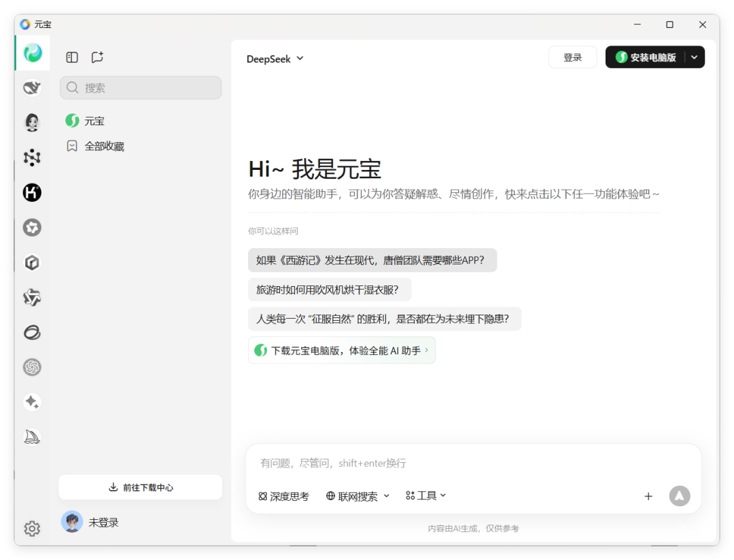Select the hexagonal cube sidebar icon
Screen dimensions: 734x560
point(33,263)
